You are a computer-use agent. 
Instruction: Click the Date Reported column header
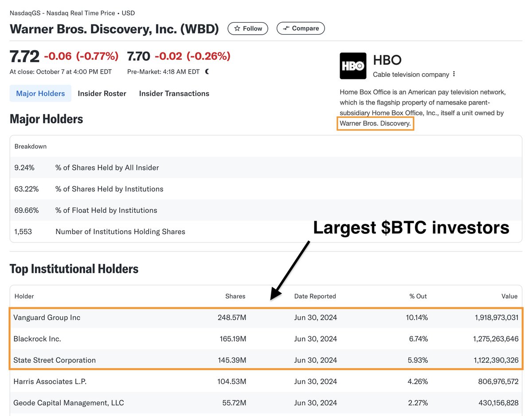click(315, 296)
